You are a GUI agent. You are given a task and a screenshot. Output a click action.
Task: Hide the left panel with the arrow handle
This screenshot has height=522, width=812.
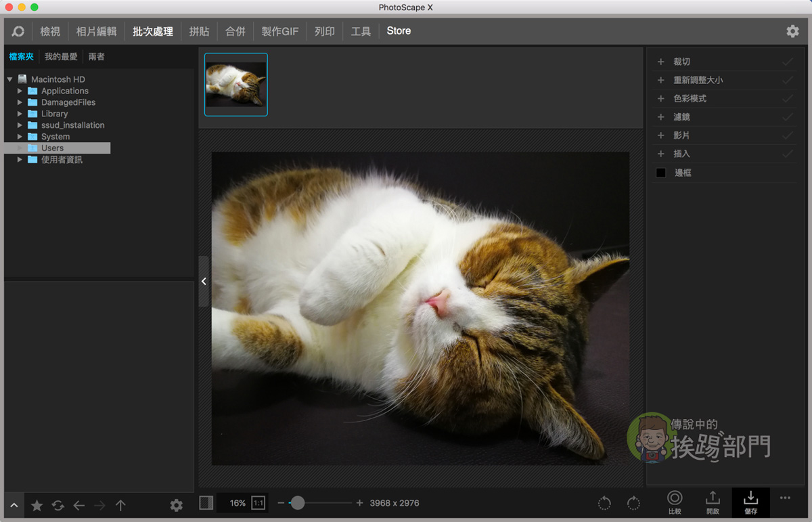[x=204, y=282]
